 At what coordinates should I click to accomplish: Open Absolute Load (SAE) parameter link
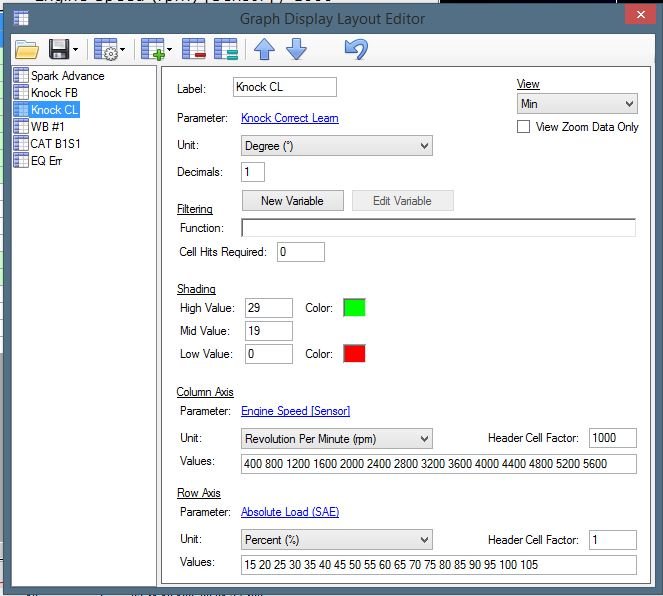(290, 512)
